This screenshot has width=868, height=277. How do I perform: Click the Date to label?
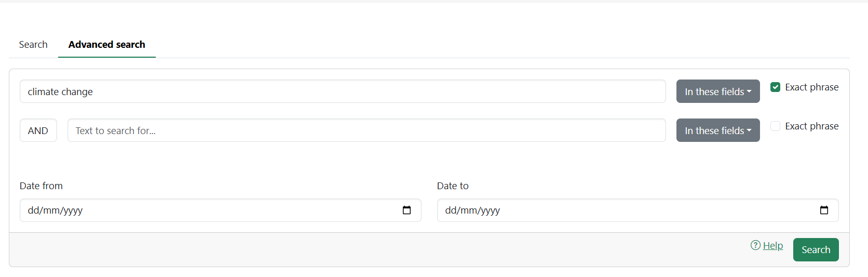pos(453,186)
